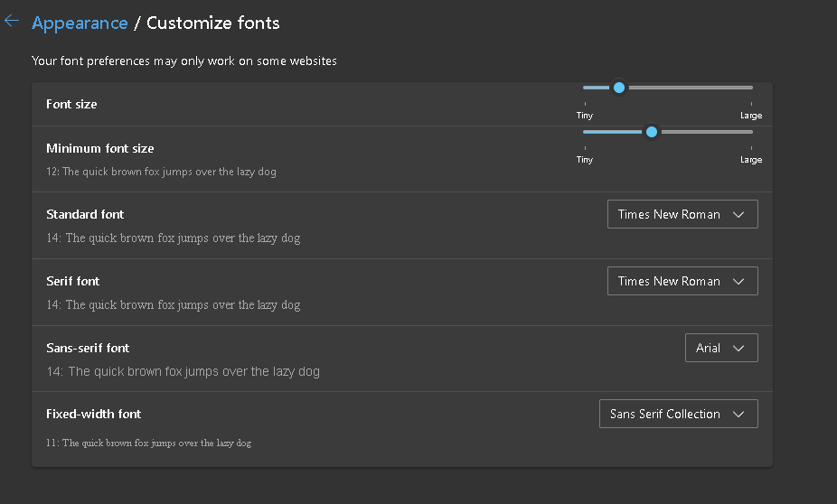
Task: Open the Standard font dropdown
Action: tap(682, 214)
